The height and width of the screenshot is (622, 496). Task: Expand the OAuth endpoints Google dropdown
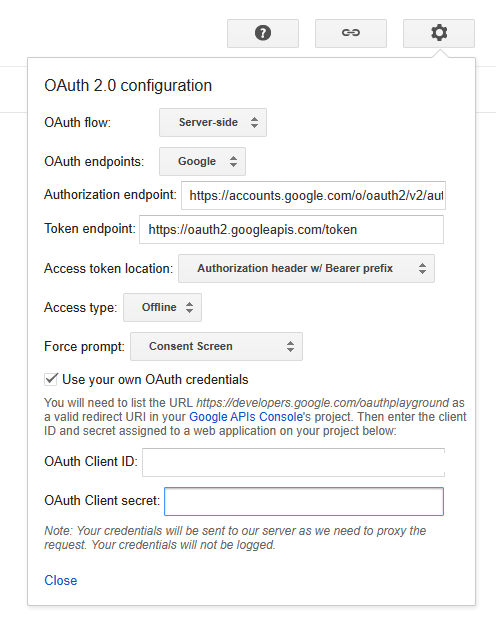coord(202,161)
